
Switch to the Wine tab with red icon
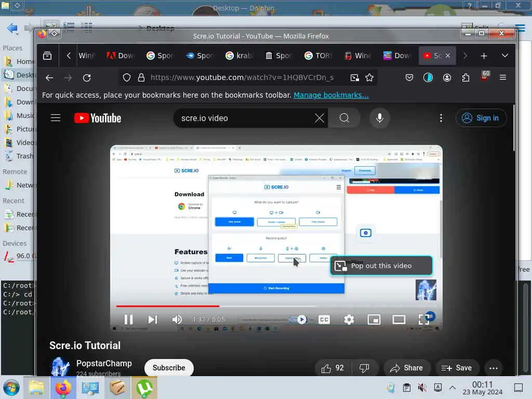[x=358, y=56]
